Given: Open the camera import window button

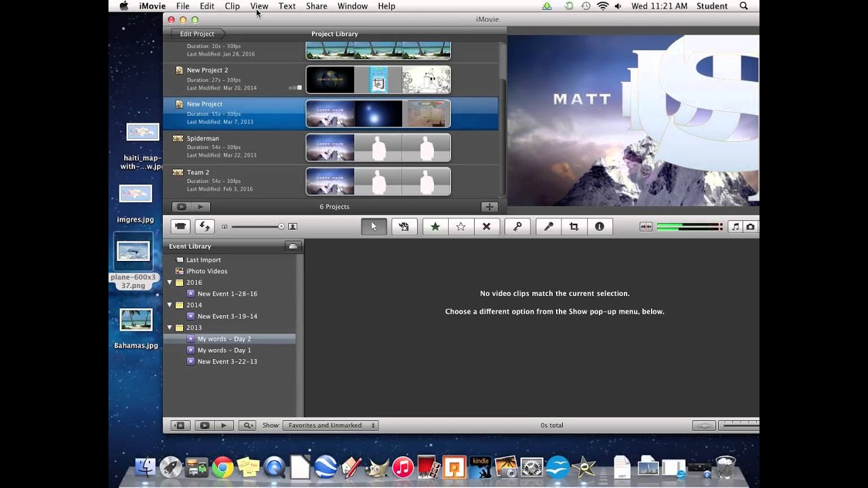Looking at the screenshot, I should [x=180, y=226].
